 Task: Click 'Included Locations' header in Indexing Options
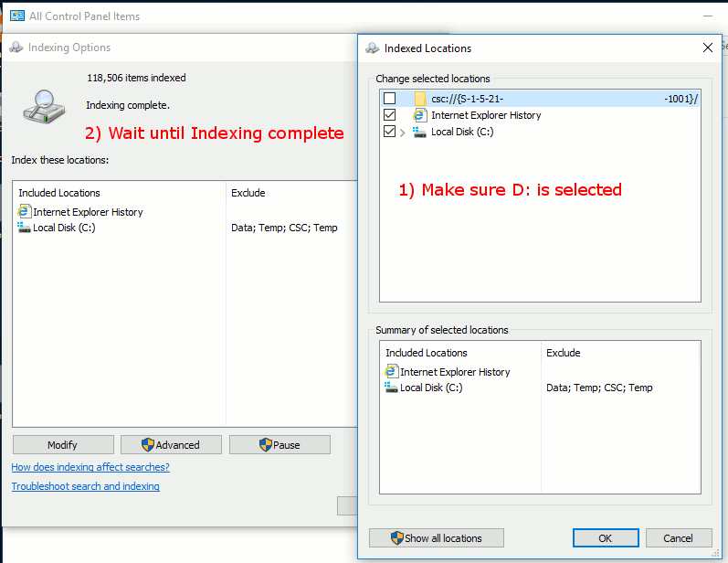(59, 193)
